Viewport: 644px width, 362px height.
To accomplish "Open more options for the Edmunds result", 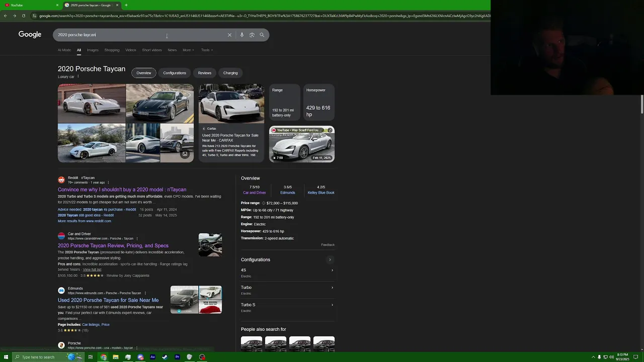I will pyautogui.click(x=145, y=293).
